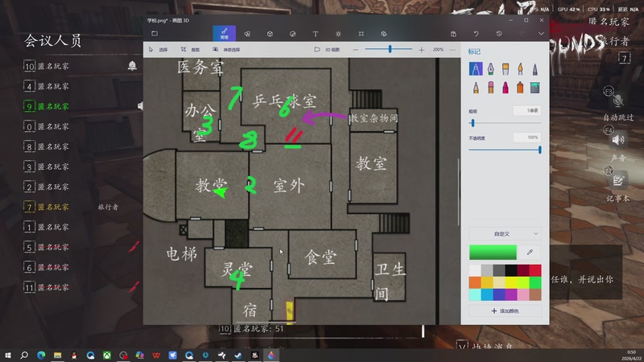Screen dimensions: 644x362
Task: Click the bell icon beside player 10
Action: 132,66
